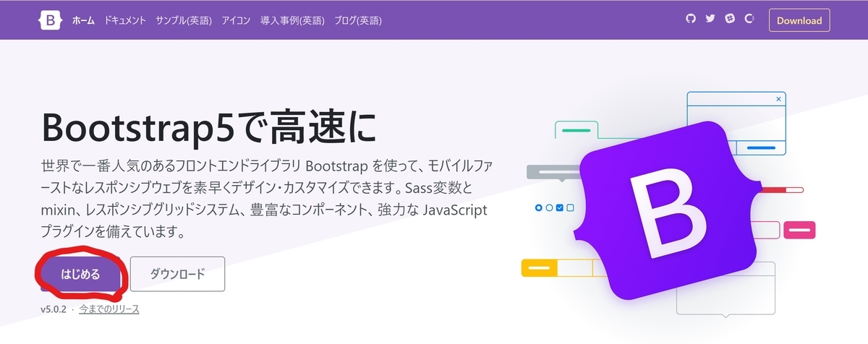868x344 pixels.
Task: Click the はじめる button
Action: (x=80, y=274)
